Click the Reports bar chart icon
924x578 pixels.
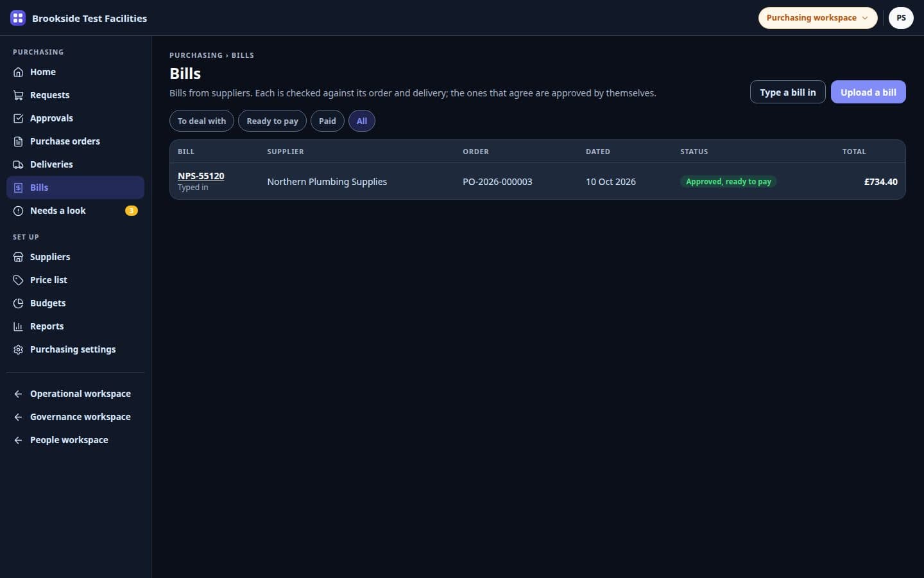pos(18,326)
